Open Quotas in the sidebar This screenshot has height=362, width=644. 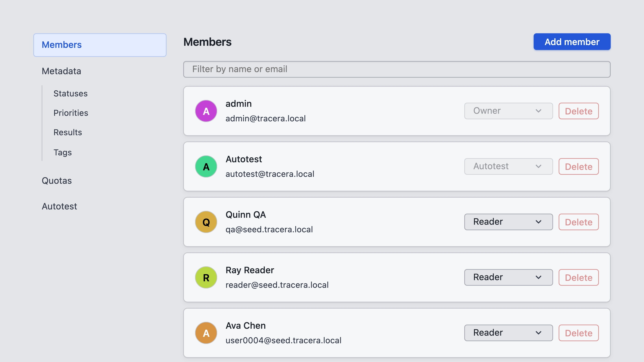click(57, 181)
